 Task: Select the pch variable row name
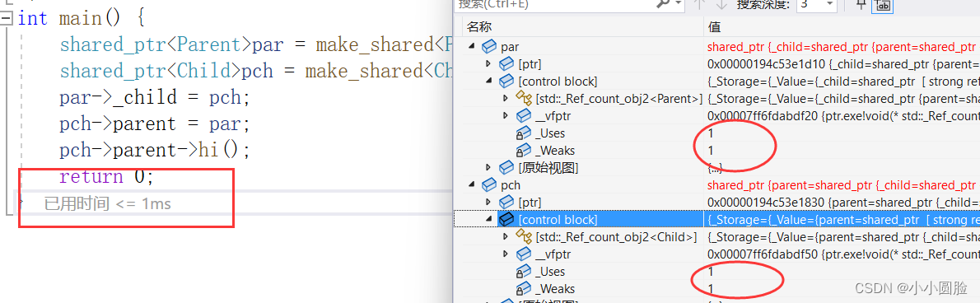point(510,185)
